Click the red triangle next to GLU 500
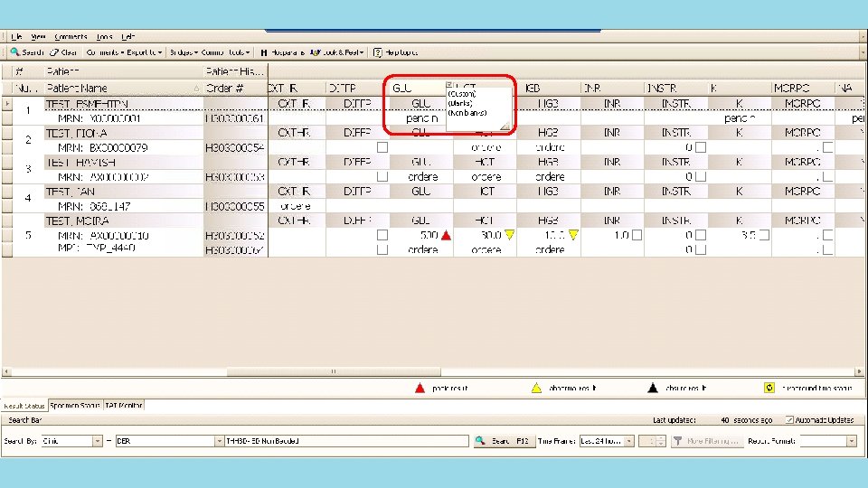 click(x=446, y=235)
